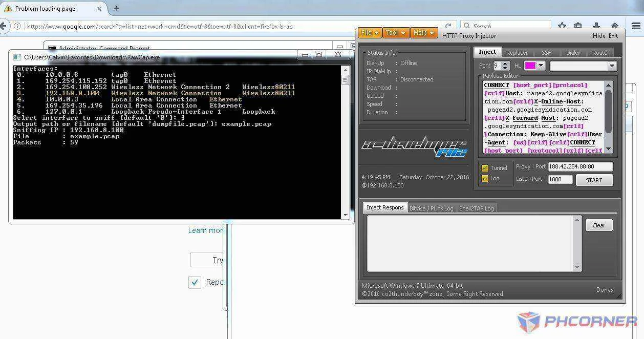Click the magenta HL color swatch

pyautogui.click(x=530, y=66)
